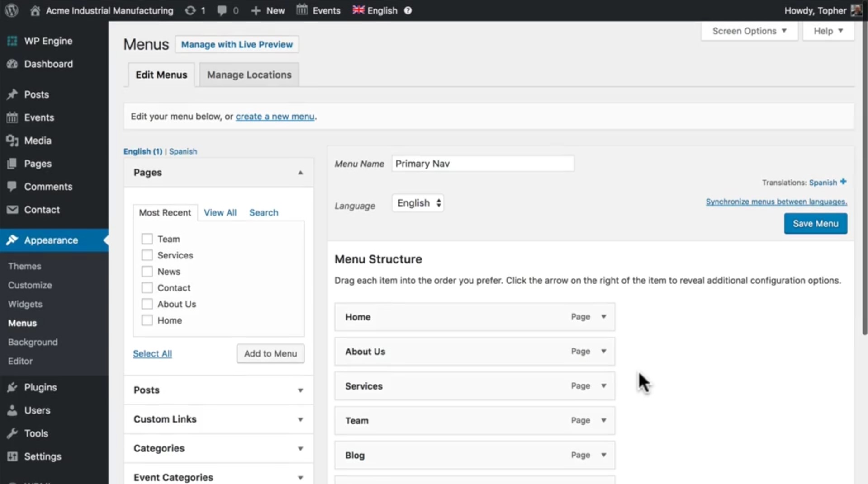
Task: Open the Screen Options dropdown
Action: click(x=749, y=31)
